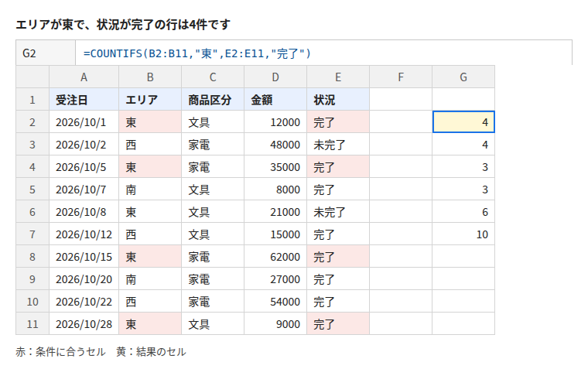
Task: Click date cell 2026/10/7
Action: 84,190
